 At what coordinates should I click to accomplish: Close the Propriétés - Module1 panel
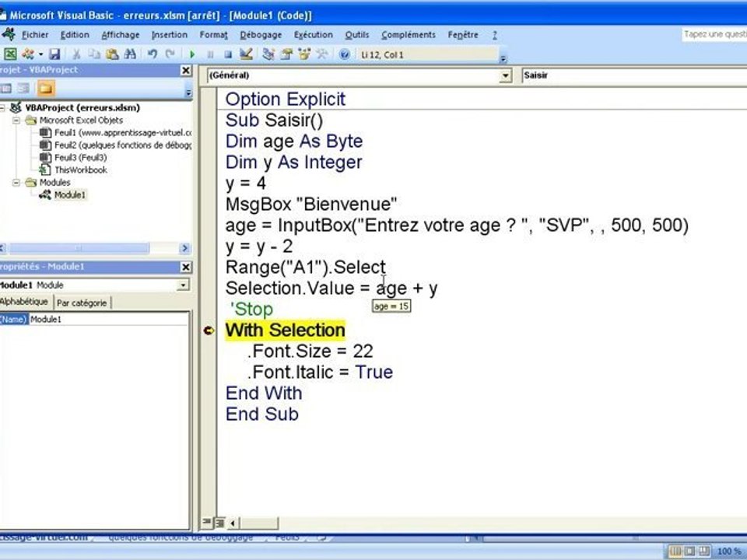tap(186, 267)
